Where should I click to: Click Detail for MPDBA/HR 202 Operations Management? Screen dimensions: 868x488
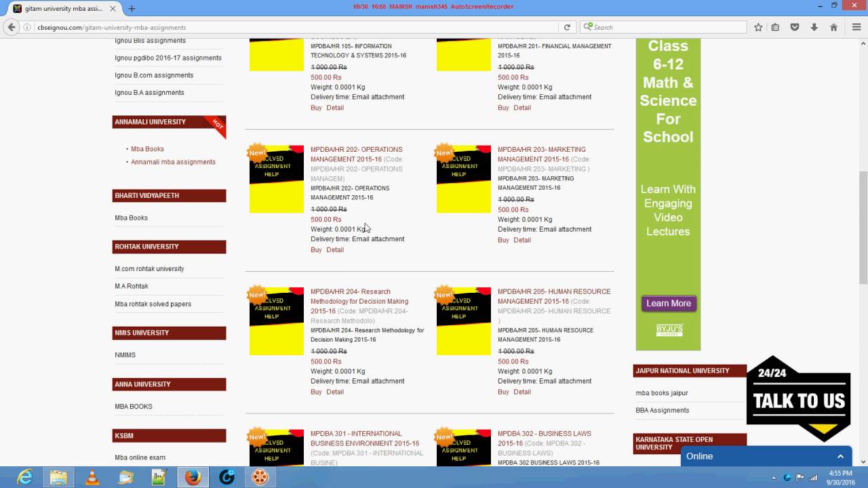[335, 250]
